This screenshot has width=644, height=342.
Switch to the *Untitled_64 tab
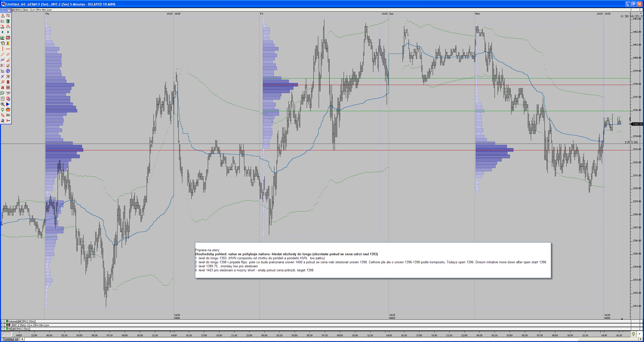pos(11,339)
